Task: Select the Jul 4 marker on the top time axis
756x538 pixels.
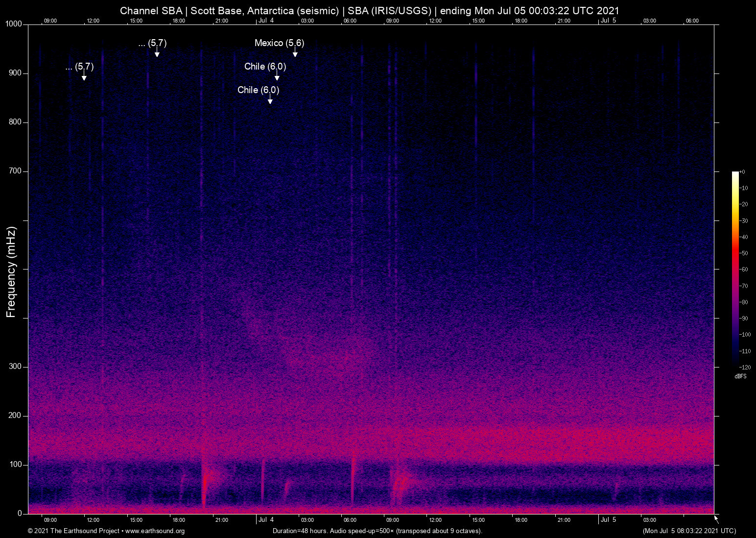Action: click(266, 21)
